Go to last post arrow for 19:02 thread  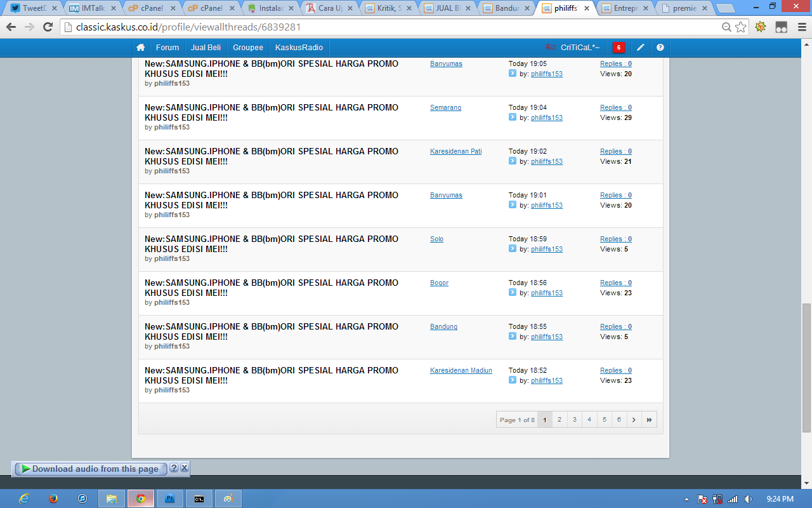click(513, 161)
